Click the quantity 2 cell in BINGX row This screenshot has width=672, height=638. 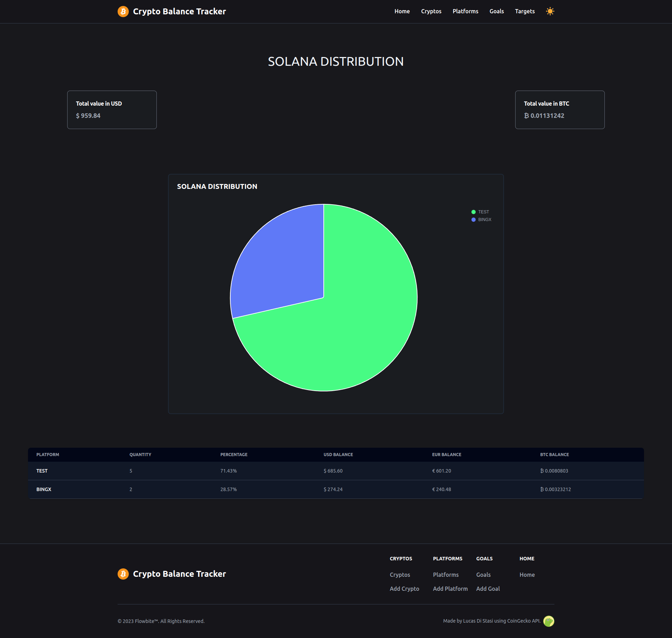click(x=131, y=489)
